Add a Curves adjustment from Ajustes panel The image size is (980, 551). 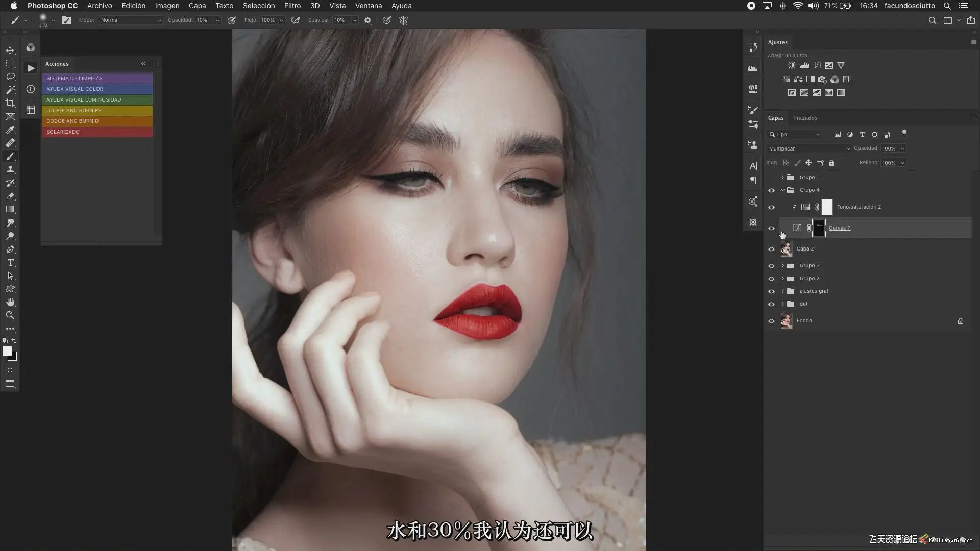(x=817, y=65)
